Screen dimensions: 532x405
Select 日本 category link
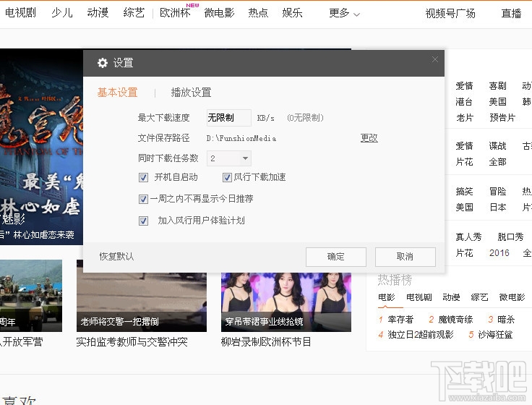click(x=498, y=207)
